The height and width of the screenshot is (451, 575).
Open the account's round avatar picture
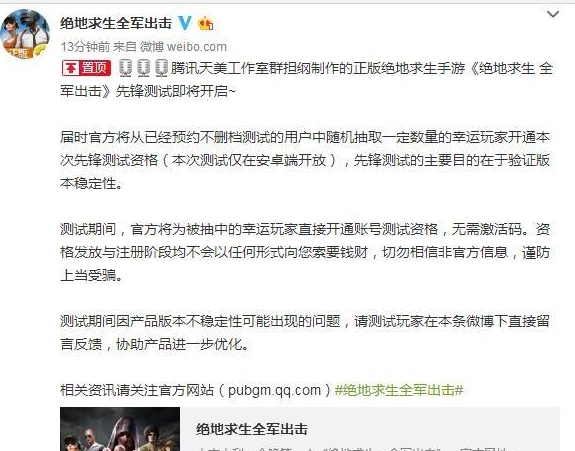coord(25,34)
